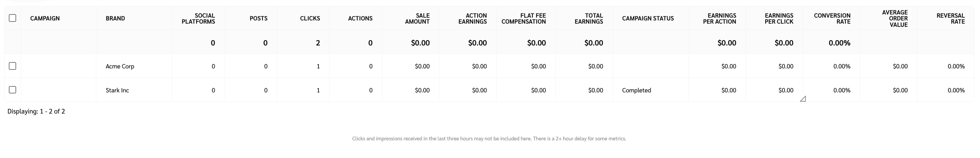Viewport: 980px width, 158px height.
Task: Sort by the Brand column header
Action: (x=115, y=18)
